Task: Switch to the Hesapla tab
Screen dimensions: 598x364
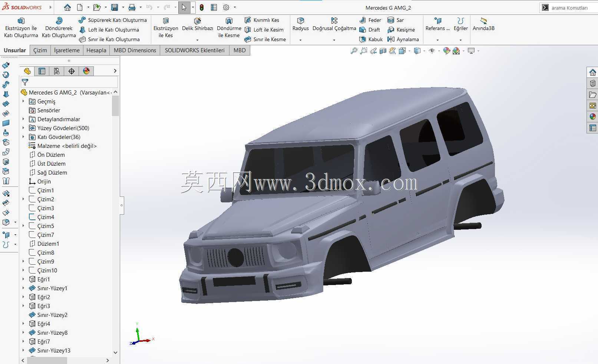Action: click(96, 50)
